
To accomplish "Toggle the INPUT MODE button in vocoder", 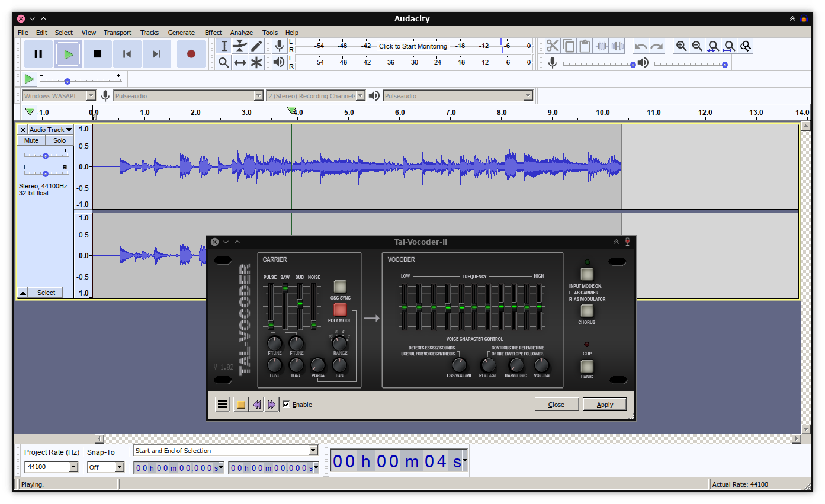I will (x=587, y=274).
